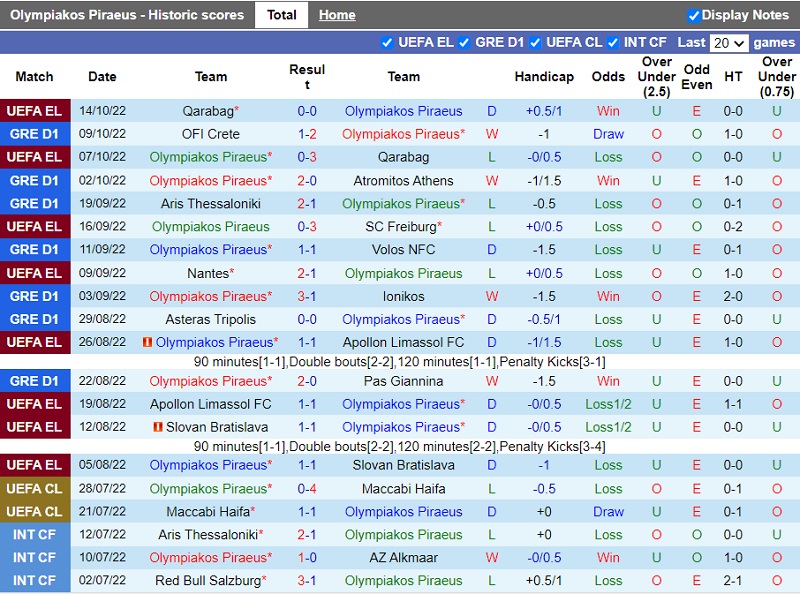Click the red card icon beside Slovan Bratislava
This screenshot has height=594, width=800.
(x=158, y=427)
